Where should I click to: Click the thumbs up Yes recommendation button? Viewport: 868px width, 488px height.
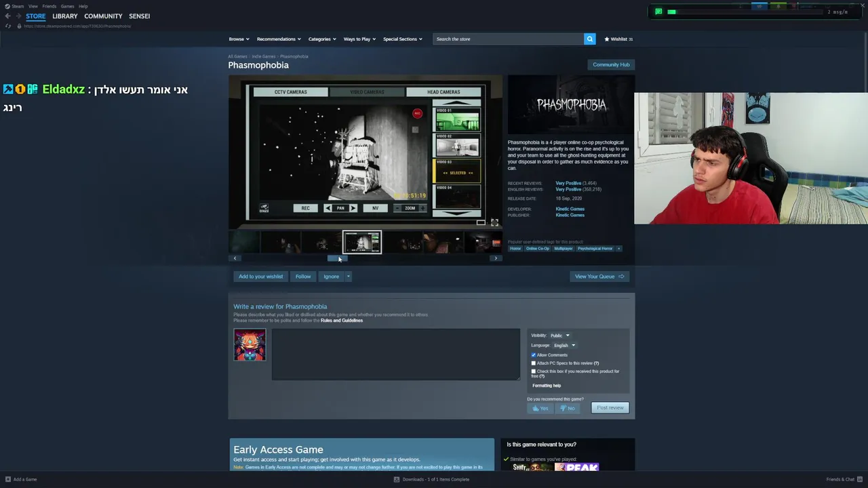click(540, 408)
